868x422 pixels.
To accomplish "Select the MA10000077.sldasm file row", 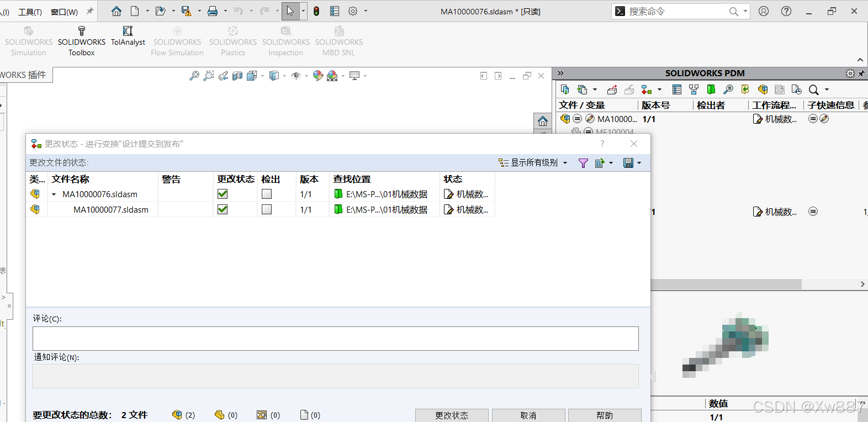I will coord(261,209).
